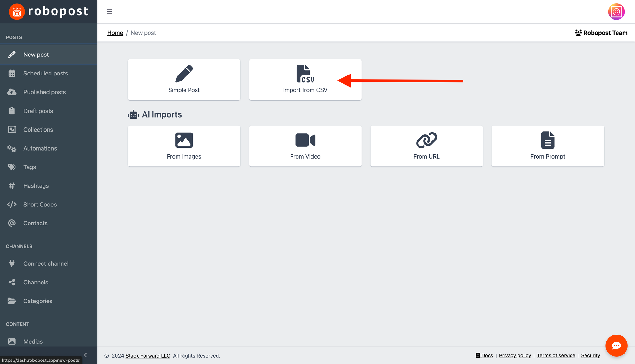The height and width of the screenshot is (364, 635).
Task: Click the From Images picture icon
Action: [x=184, y=140]
